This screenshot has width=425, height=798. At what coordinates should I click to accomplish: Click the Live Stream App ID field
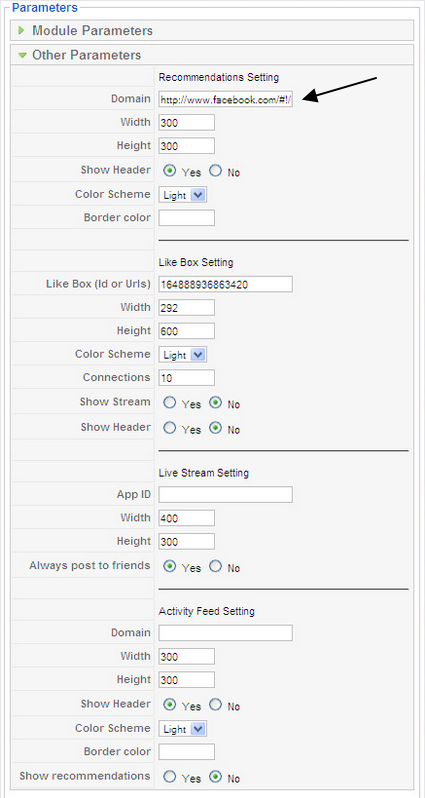[x=225, y=495]
